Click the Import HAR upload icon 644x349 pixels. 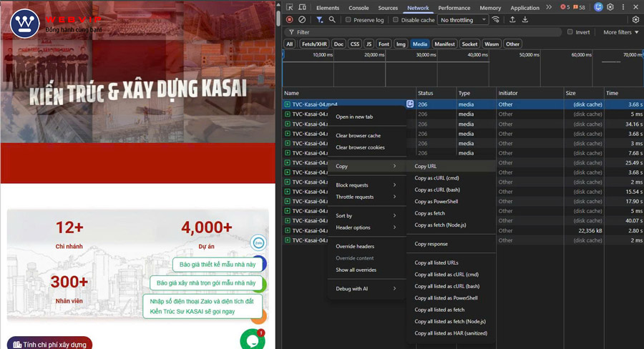(x=512, y=19)
